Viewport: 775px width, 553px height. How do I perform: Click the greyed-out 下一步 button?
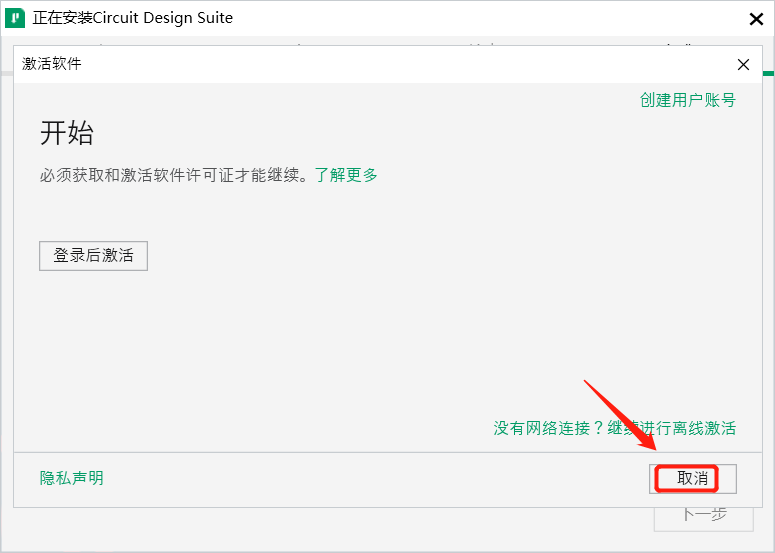click(703, 514)
